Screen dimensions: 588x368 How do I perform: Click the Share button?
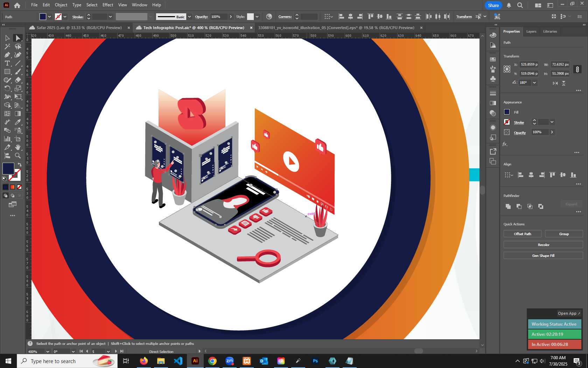tap(493, 5)
